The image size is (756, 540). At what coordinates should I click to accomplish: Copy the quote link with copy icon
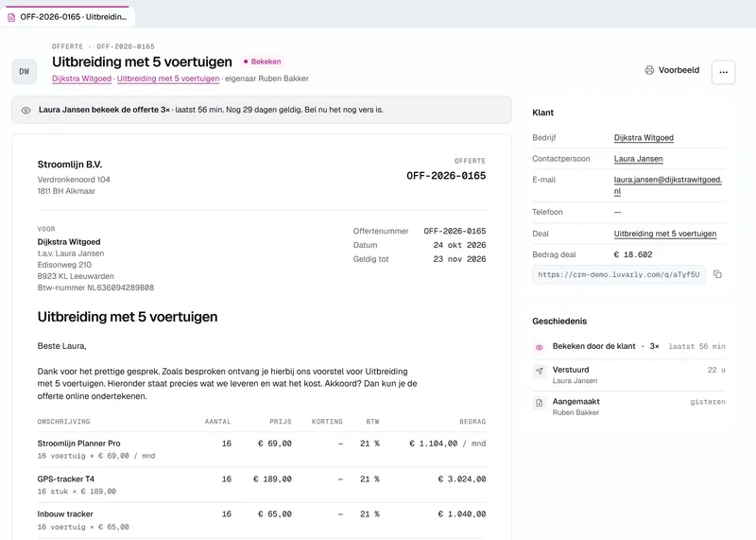[x=717, y=274]
